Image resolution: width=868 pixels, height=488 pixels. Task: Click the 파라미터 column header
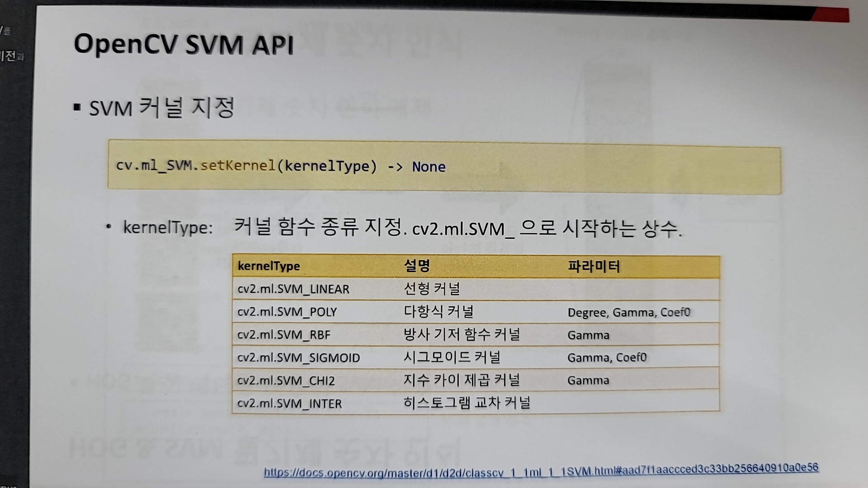594,266
